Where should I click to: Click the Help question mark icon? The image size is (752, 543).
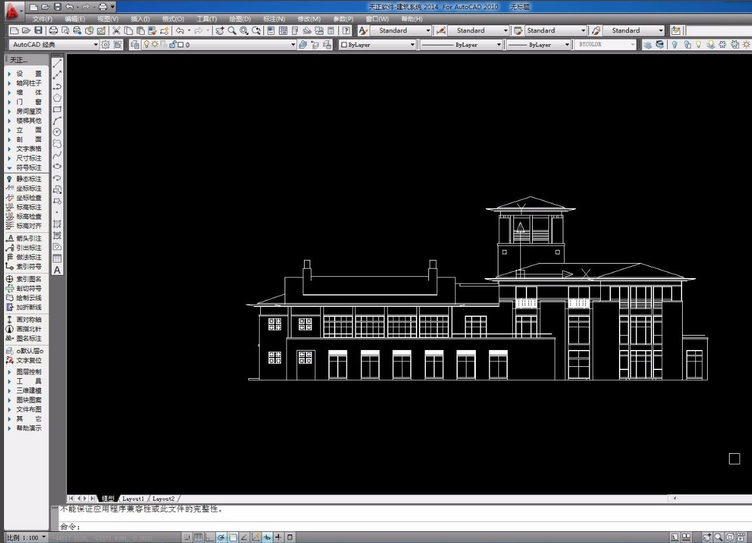click(x=346, y=31)
